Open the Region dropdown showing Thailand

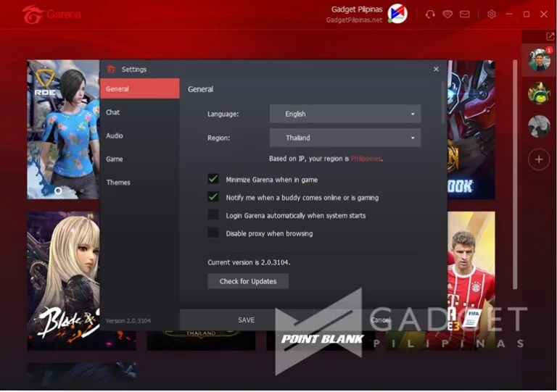pyautogui.click(x=345, y=138)
